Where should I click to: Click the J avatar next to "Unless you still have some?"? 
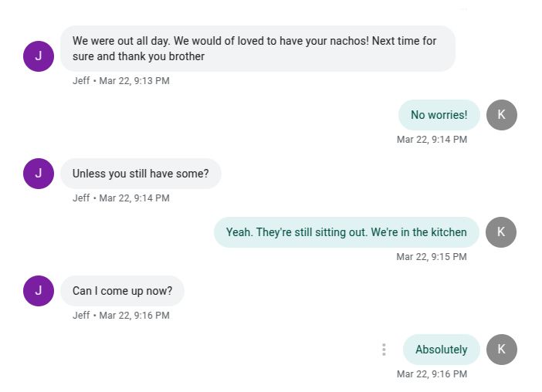pos(39,174)
